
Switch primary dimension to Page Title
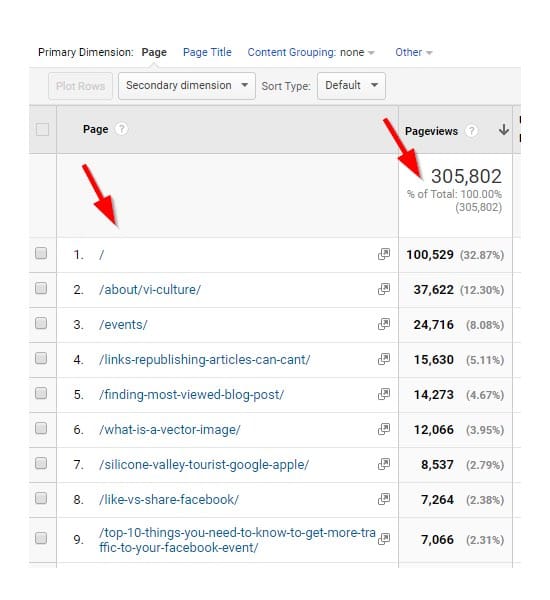[x=207, y=52]
